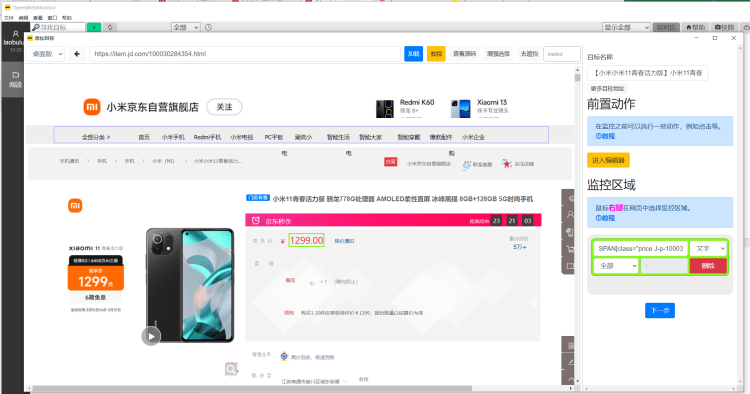
Task: Click the blue 下一步 next button
Action: (660, 310)
